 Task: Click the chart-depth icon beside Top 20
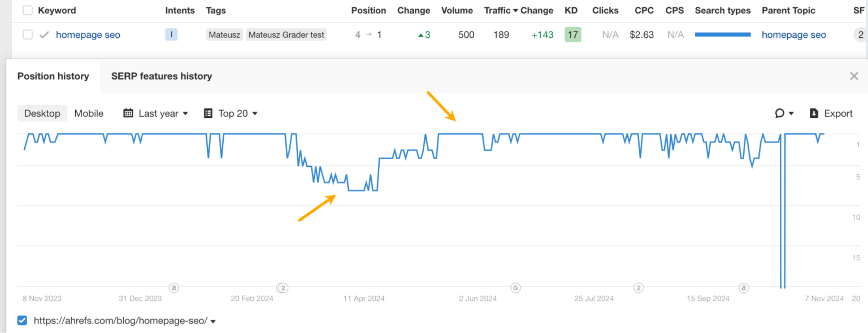[208, 113]
